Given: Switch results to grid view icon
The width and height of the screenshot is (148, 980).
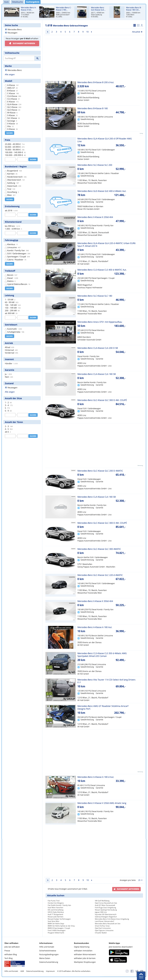Looking at the screenshot, I should [x=138, y=25].
